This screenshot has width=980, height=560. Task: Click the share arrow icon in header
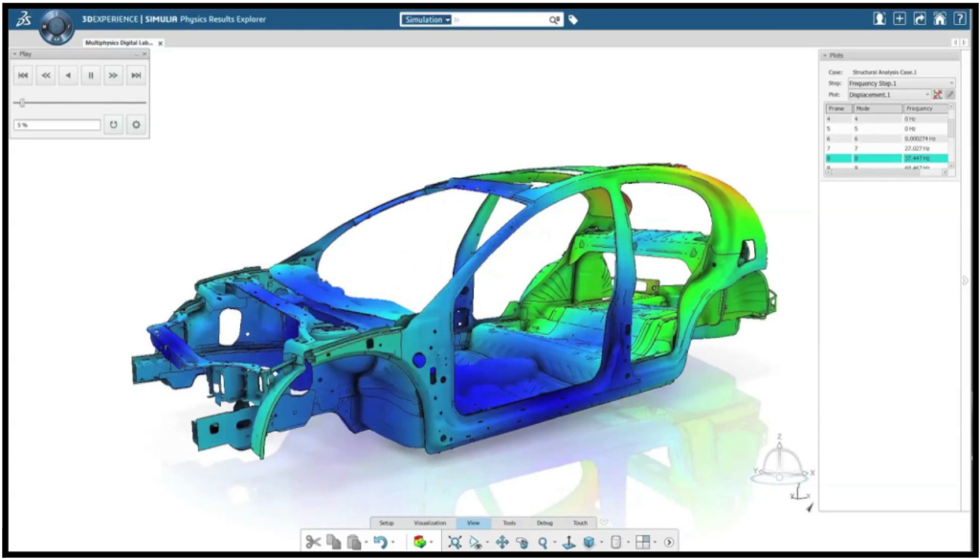point(920,18)
